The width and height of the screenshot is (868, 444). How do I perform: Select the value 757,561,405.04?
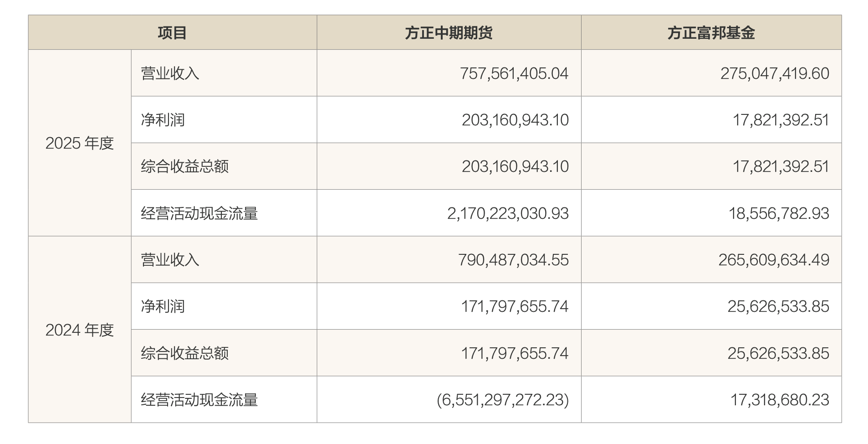tap(514, 73)
